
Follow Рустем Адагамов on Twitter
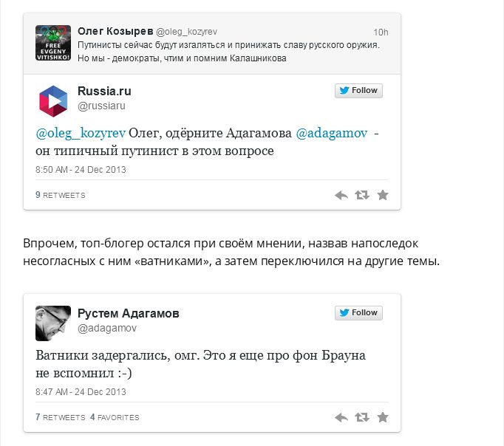(358, 313)
